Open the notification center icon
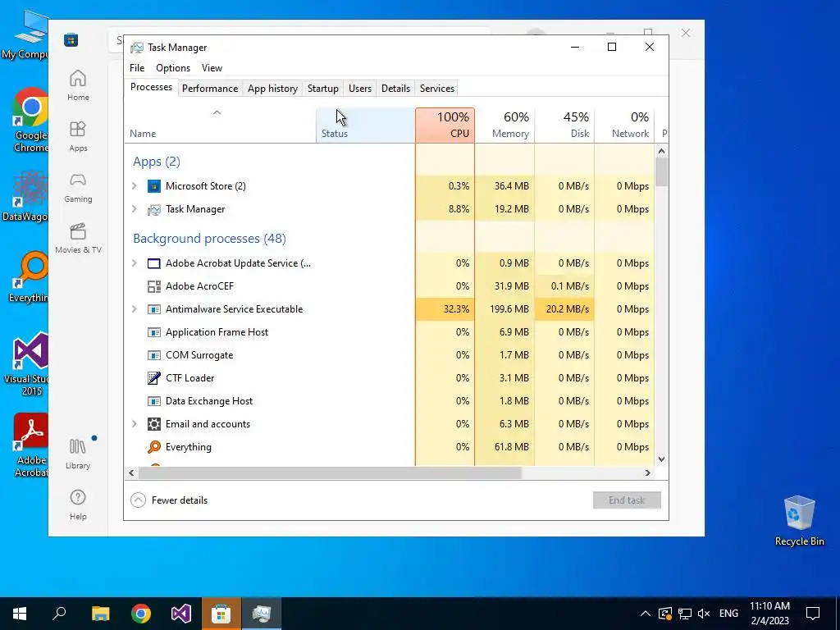This screenshot has height=630, width=840. [x=813, y=614]
